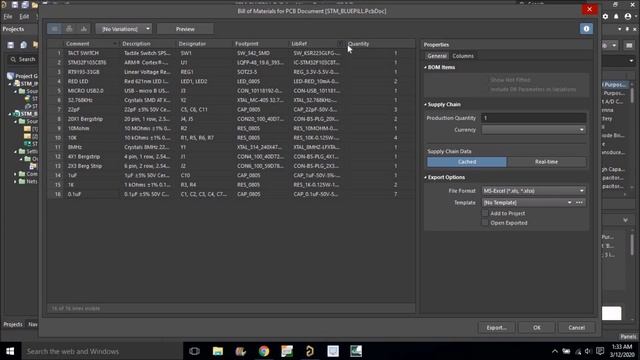This screenshot has height=360, width=640.
Task: Open the notifications bell in the Altium window
Action: point(616,16)
